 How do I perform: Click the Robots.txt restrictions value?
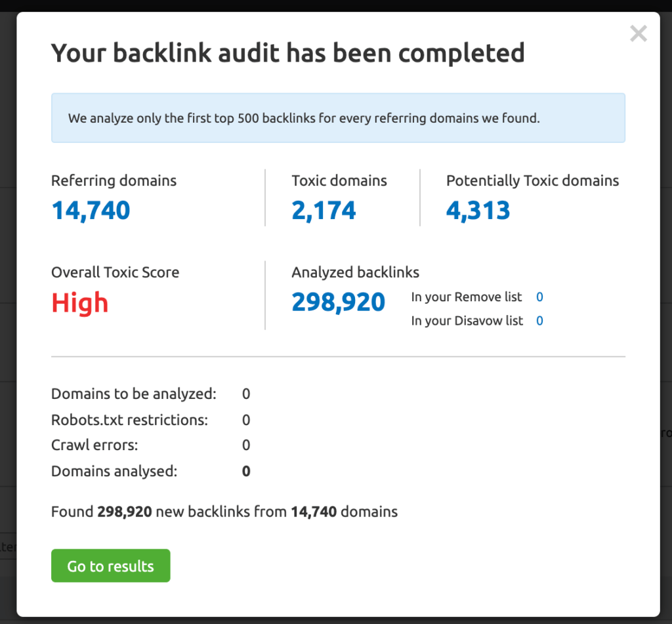pyautogui.click(x=246, y=420)
